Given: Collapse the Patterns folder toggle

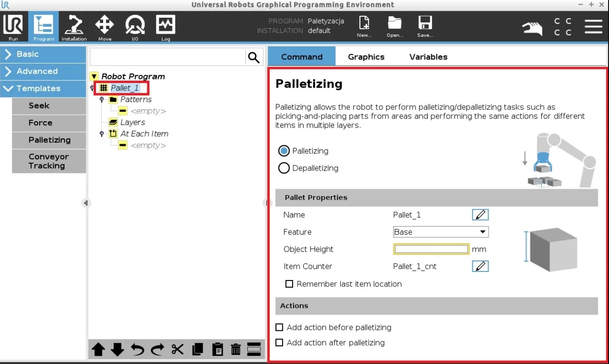Looking at the screenshot, I should point(102,99).
